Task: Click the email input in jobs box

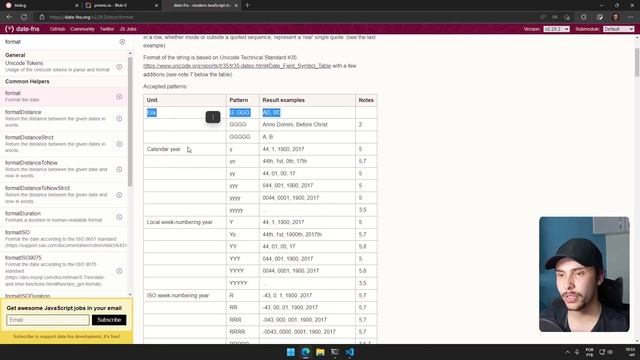Action: pyautogui.click(x=48, y=320)
